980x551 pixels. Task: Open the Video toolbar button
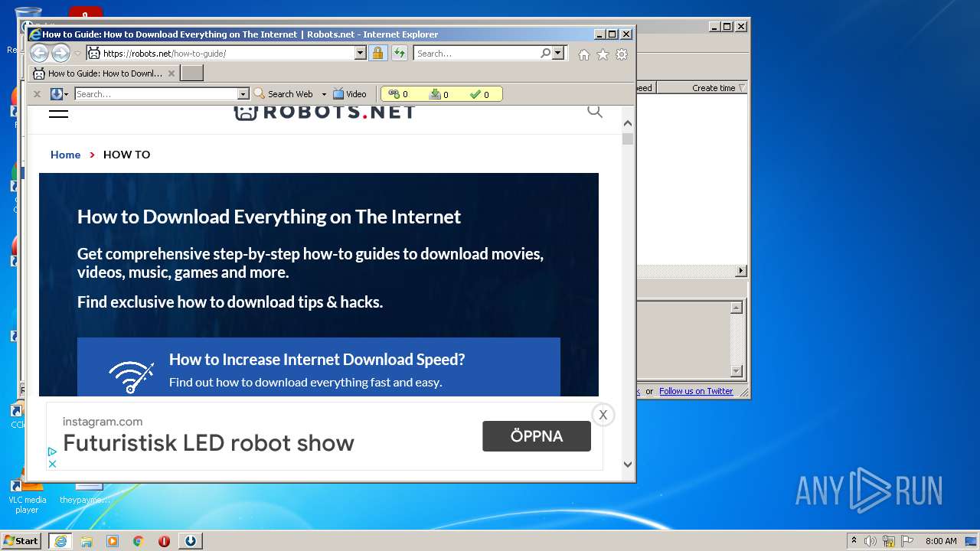point(350,94)
